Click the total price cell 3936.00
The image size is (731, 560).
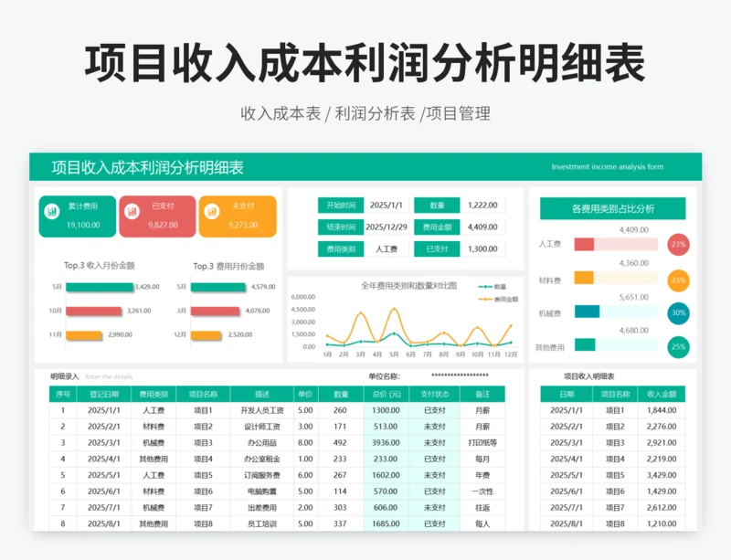[x=386, y=443]
